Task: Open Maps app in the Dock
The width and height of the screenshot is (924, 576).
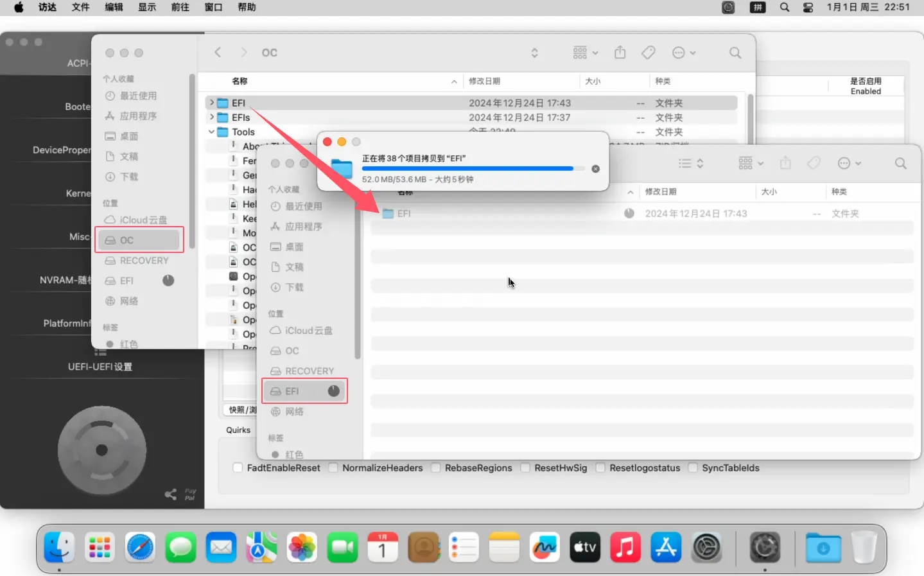Action: click(261, 548)
